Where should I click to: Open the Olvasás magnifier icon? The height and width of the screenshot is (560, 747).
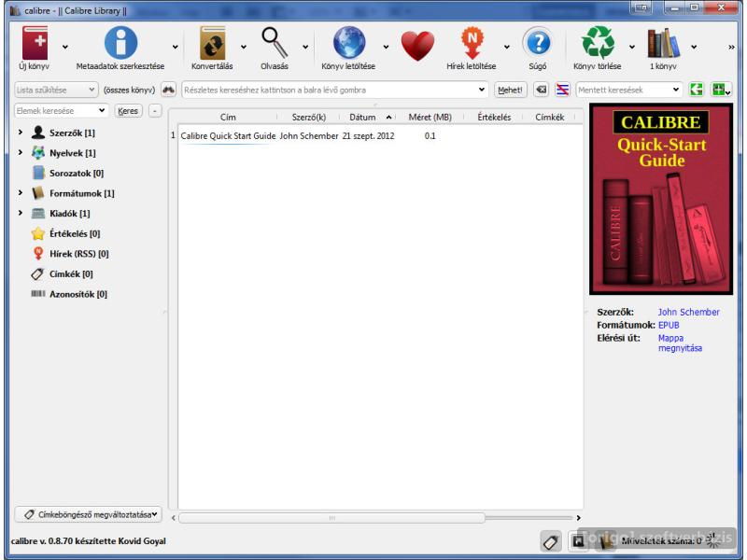point(275,43)
